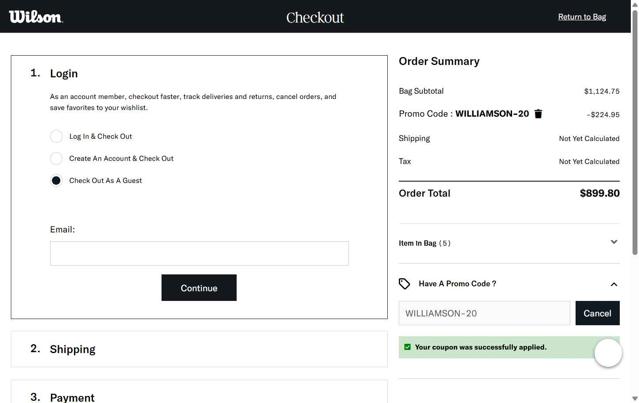Remove the WILLIAMSON-20 promo code via trash icon
639x403 pixels.
pos(538,114)
